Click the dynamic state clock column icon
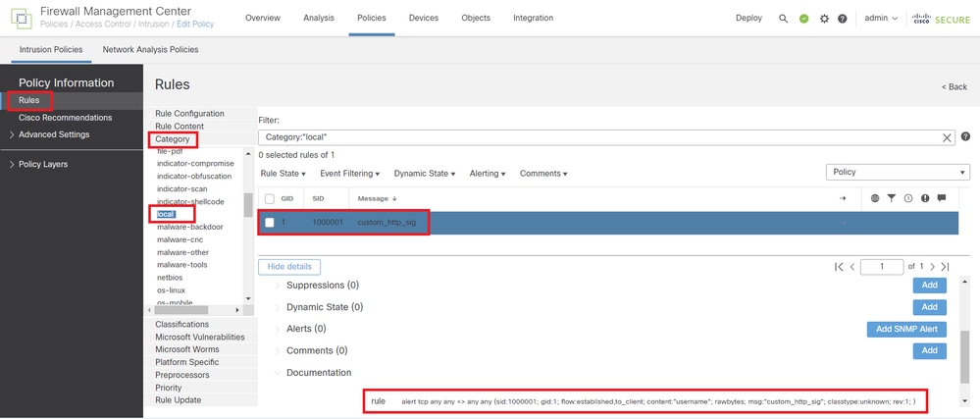The image size is (980, 419). pos(908,198)
